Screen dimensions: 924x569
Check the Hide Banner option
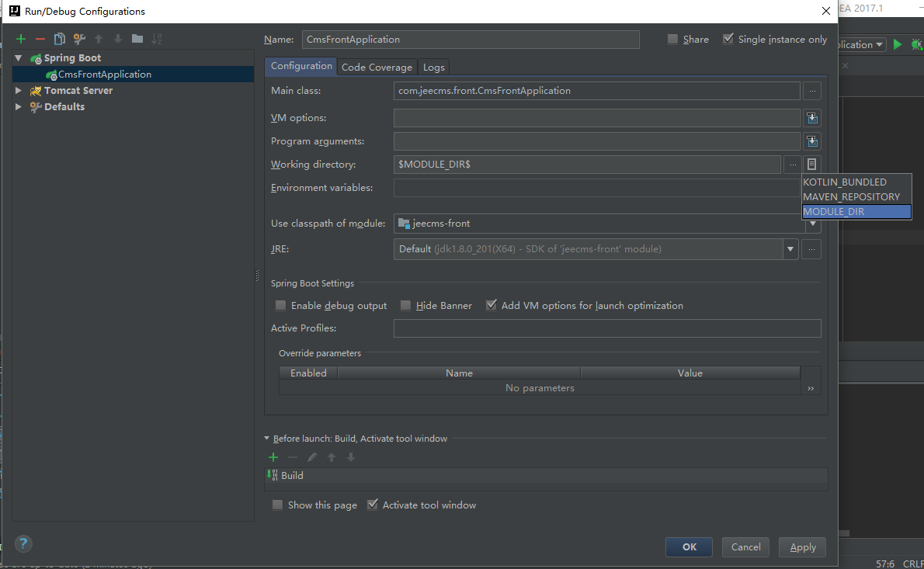pos(406,306)
